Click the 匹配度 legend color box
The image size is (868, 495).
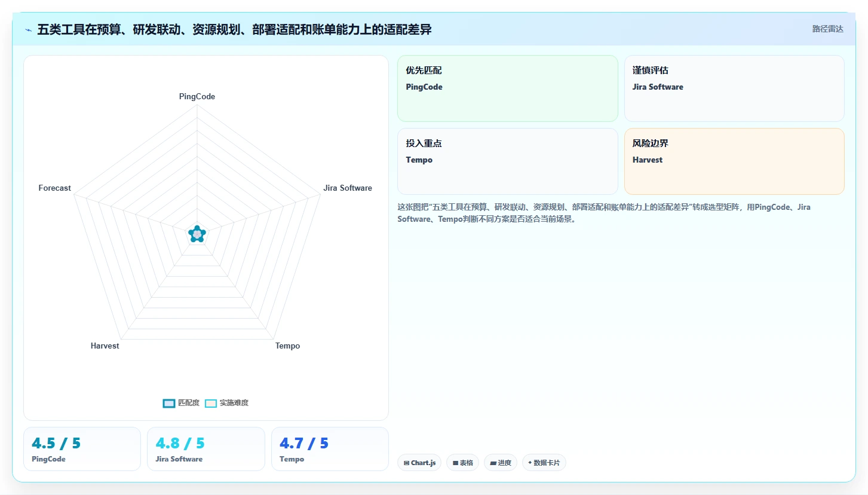(169, 403)
